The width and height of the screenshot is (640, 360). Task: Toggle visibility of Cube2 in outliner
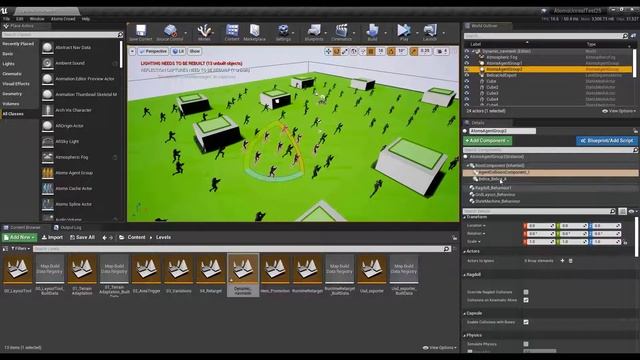tap(467, 87)
